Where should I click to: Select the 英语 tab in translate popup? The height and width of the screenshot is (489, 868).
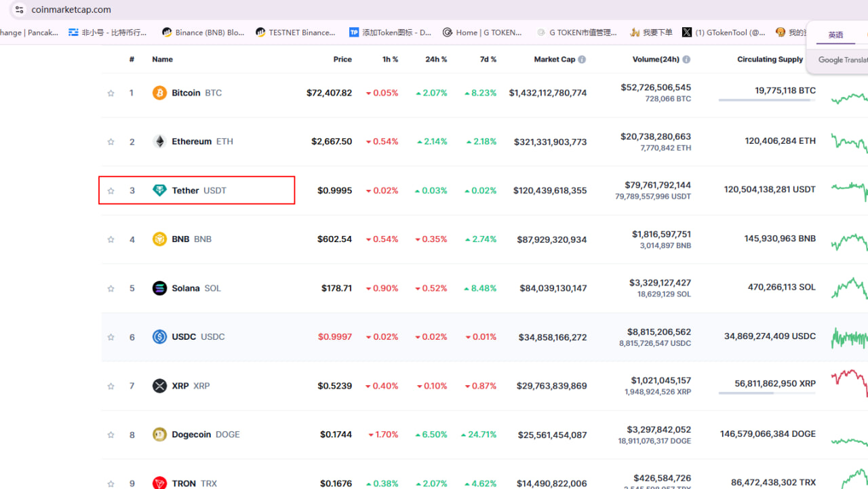[835, 35]
